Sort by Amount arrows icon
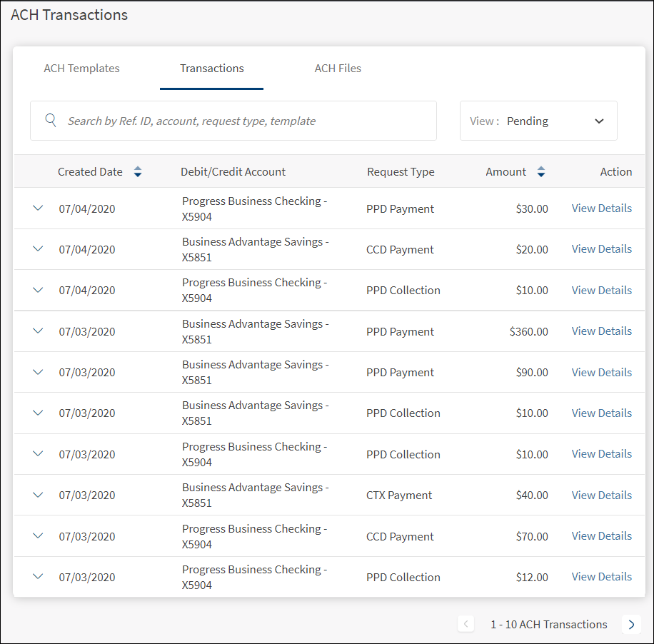 pos(541,172)
